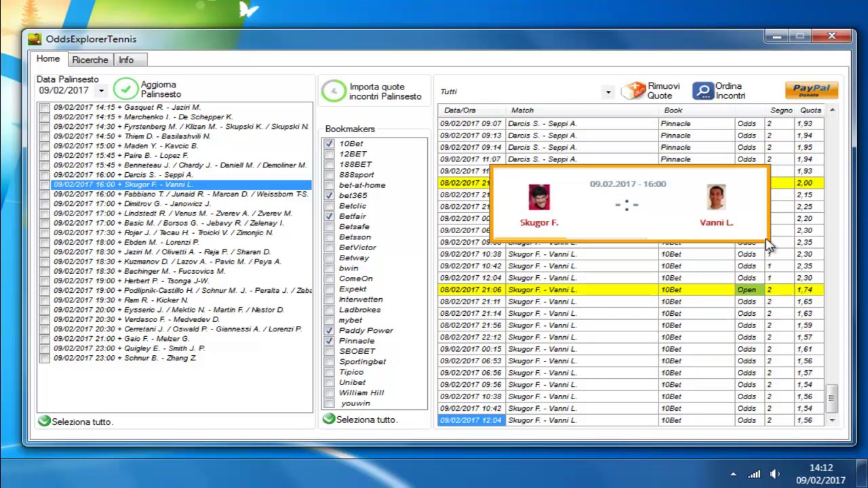The height and width of the screenshot is (488, 868).
Task: Click the odds table scroll up arrow
Action: click(x=832, y=110)
